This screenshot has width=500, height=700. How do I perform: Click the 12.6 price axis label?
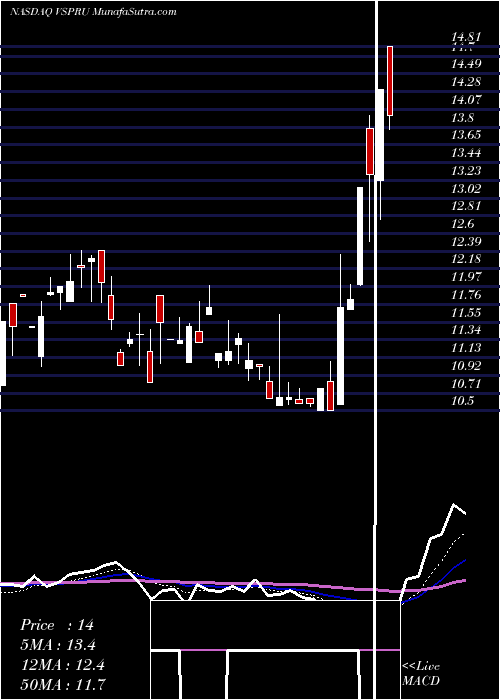point(462,224)
